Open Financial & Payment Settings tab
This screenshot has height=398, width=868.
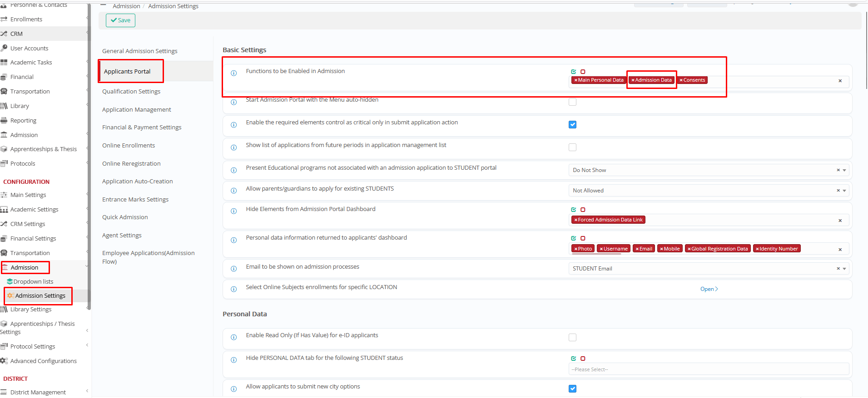[142, 128]
